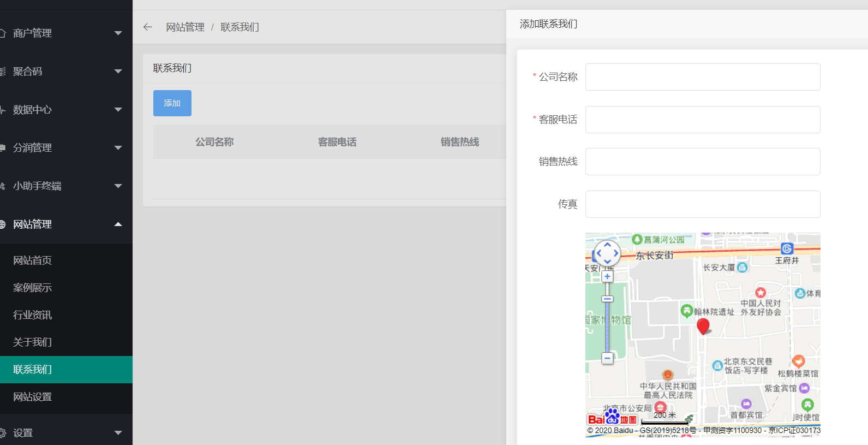The image size is (868, 445).
Task: Click the 客服电话 table column header
Action: point(337,142)
